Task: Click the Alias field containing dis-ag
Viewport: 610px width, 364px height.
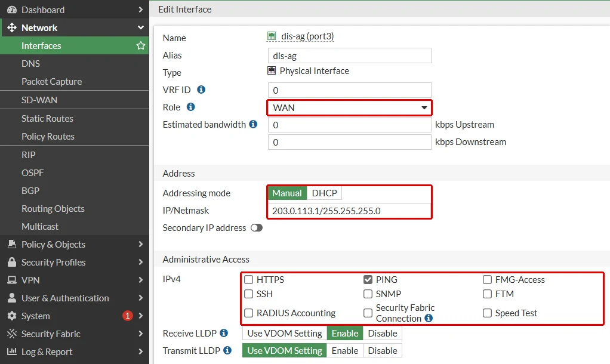Action: pos(349,55)
